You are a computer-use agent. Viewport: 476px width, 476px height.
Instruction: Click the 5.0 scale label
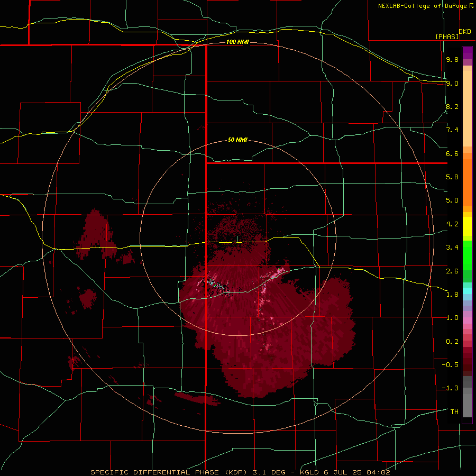452,200
